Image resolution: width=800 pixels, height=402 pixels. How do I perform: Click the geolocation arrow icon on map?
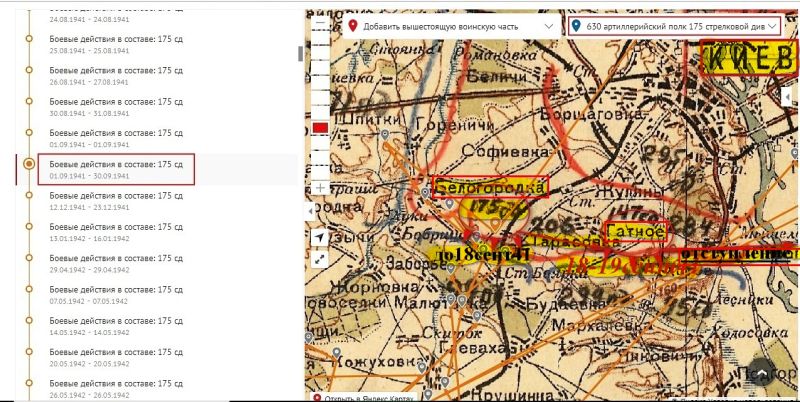pyautogui.click(x=319, y=237)
